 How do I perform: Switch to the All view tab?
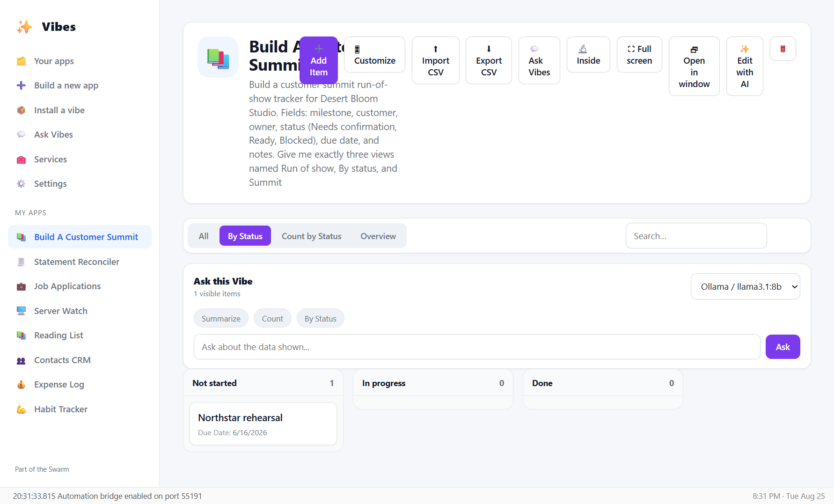(204, 236)
